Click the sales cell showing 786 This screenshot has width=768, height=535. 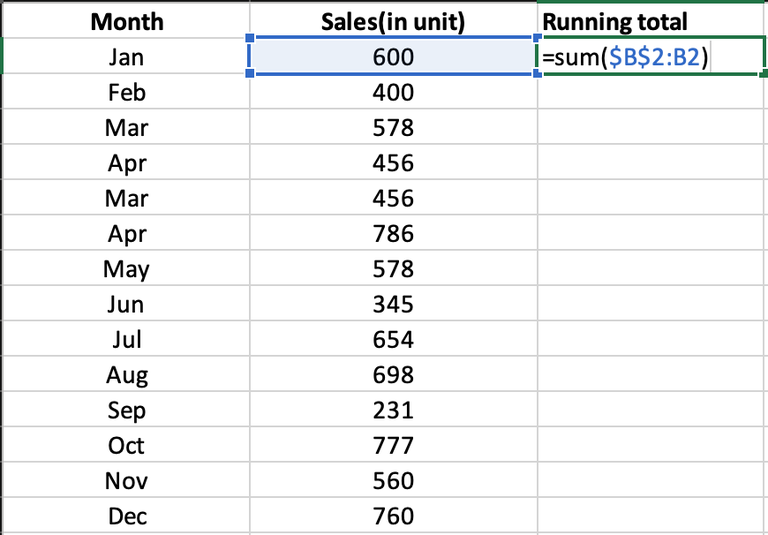point(393,234)
